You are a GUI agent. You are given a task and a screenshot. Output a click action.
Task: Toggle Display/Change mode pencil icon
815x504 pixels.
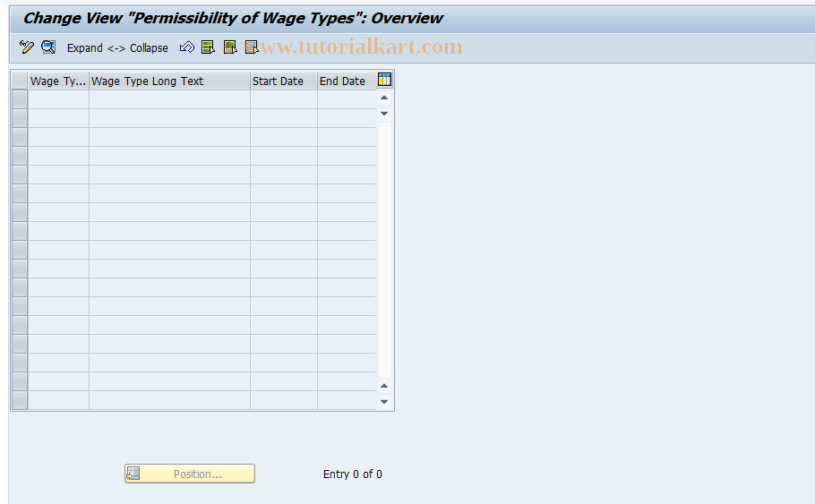(27, 47)
